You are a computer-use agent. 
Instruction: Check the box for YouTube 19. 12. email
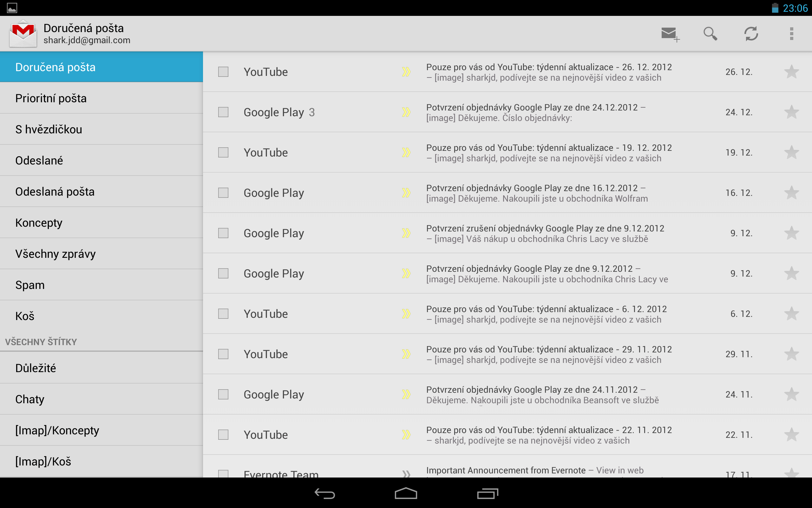223,152
